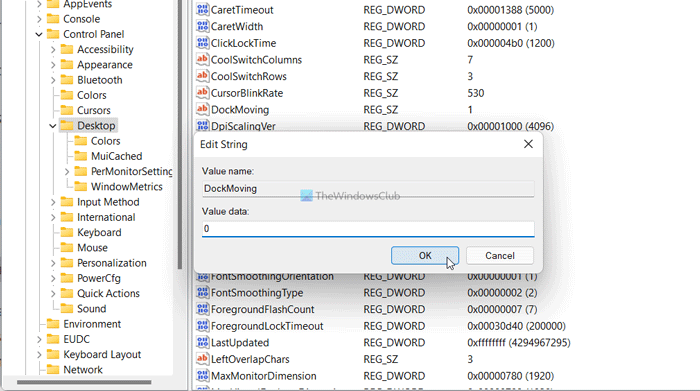The width and height of the screenshot is (700, 391).
Task: Expand the PerMonitorSettings key
Action: (67, 171)
